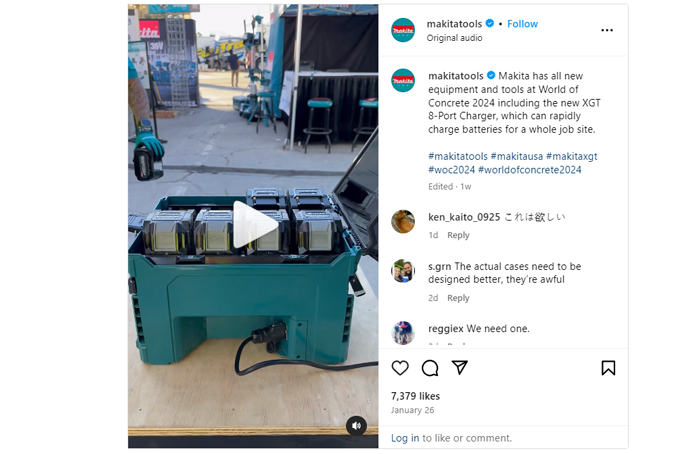Open ken_kaito_0925 profile picture

click(403, 221)
